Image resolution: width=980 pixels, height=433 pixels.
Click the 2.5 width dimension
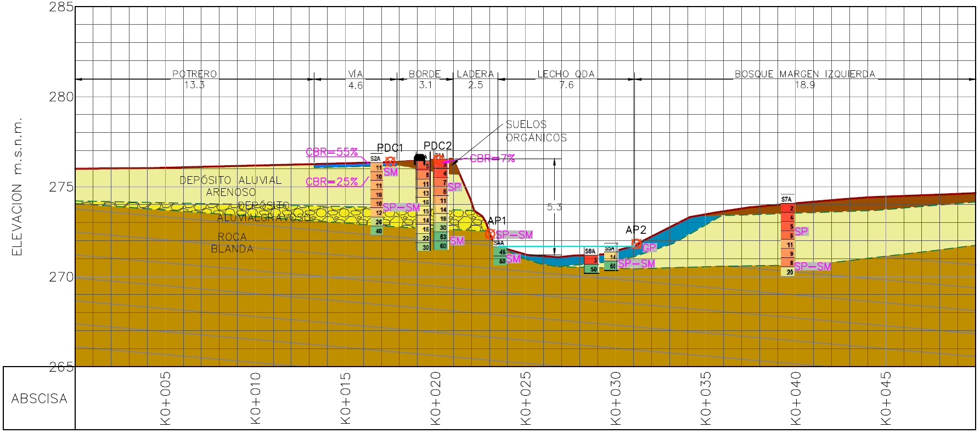pyautogui.click(x=476, y=85)
